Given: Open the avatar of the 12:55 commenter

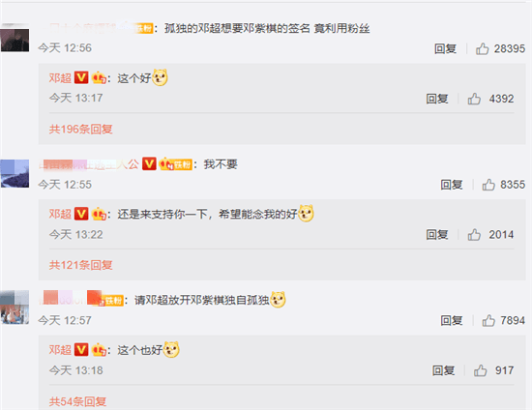Looking at the screenshot, I should tap(15, 174).
